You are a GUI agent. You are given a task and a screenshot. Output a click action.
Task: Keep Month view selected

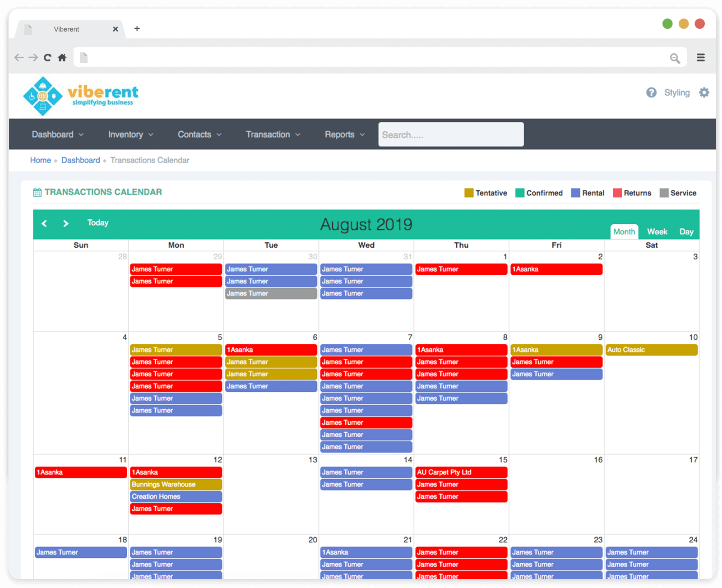pos(624,231)
